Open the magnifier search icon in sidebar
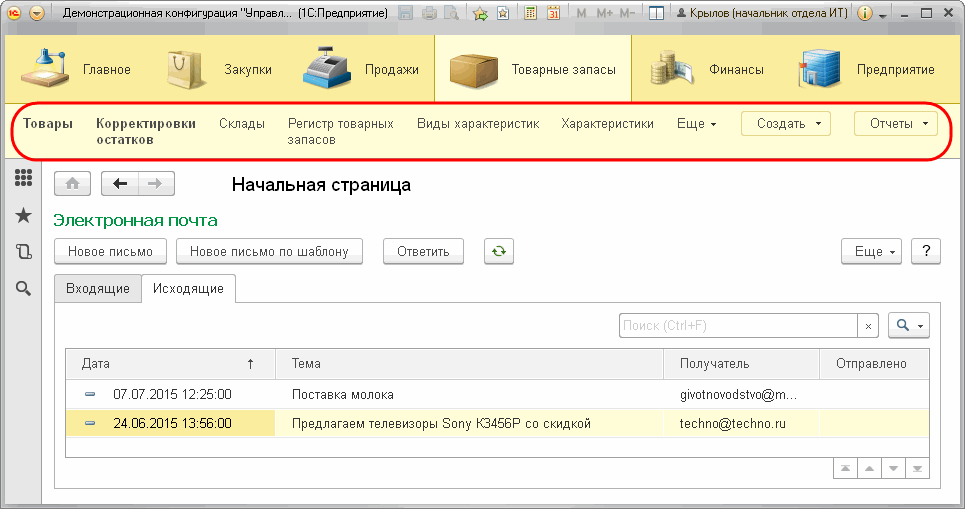965x509 pixels. point(23,288)
